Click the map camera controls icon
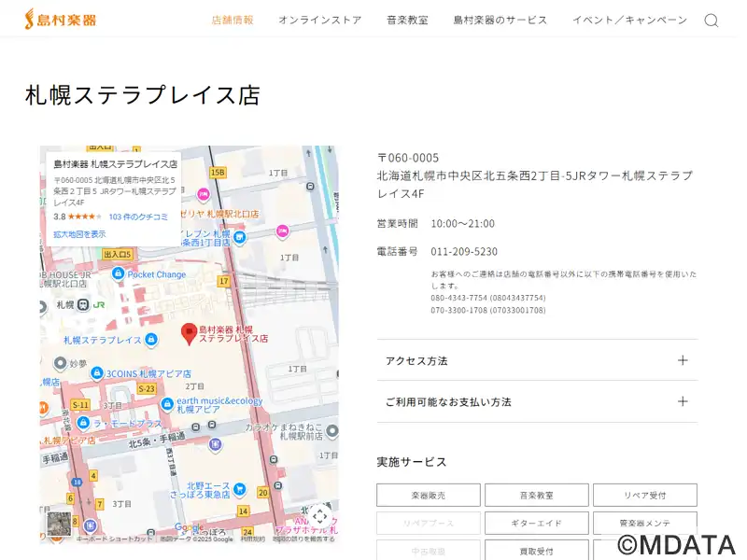This screenshot has width=747, height=560. 319,516
